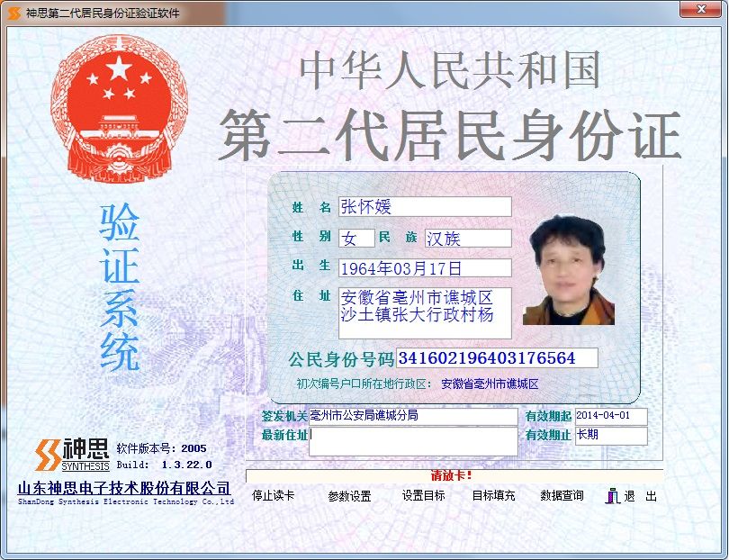
Task: Click the 初次编号户口所在地行政区 label
Action: pos(364,384)
